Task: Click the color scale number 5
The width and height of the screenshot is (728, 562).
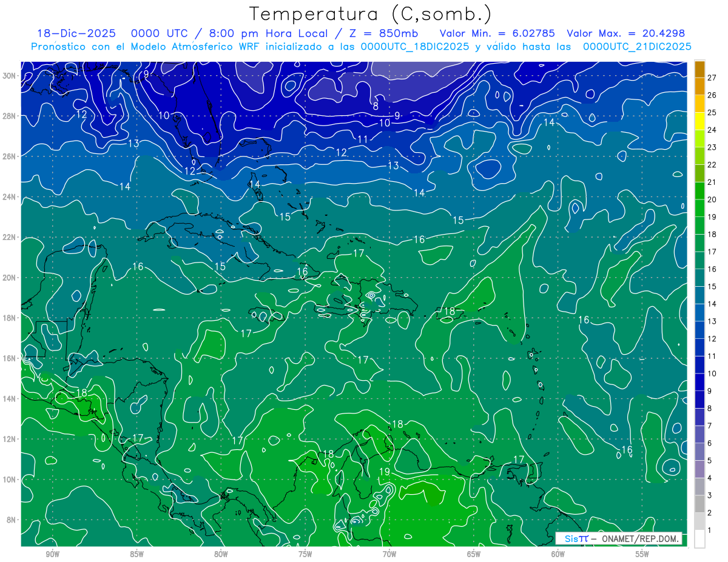Action: pyautogui.click(x=710, y=461)
